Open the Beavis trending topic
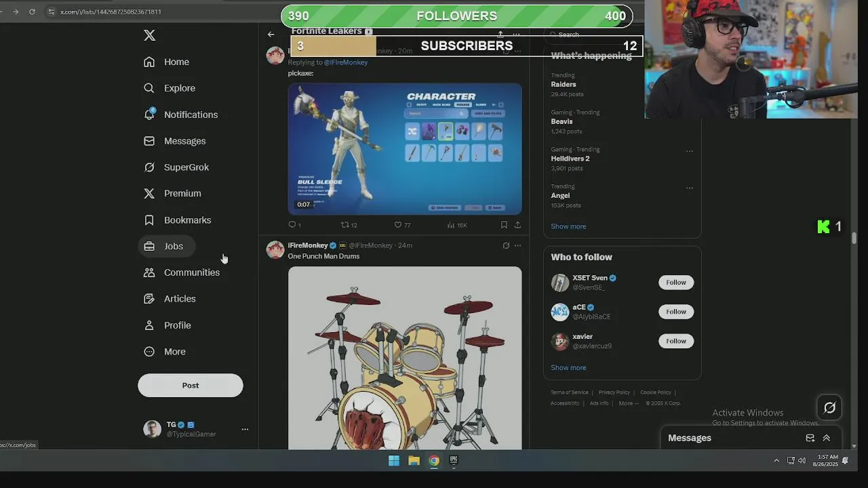Image resolution: width=868 pixels, height=488 pixels. pos(561,121)
